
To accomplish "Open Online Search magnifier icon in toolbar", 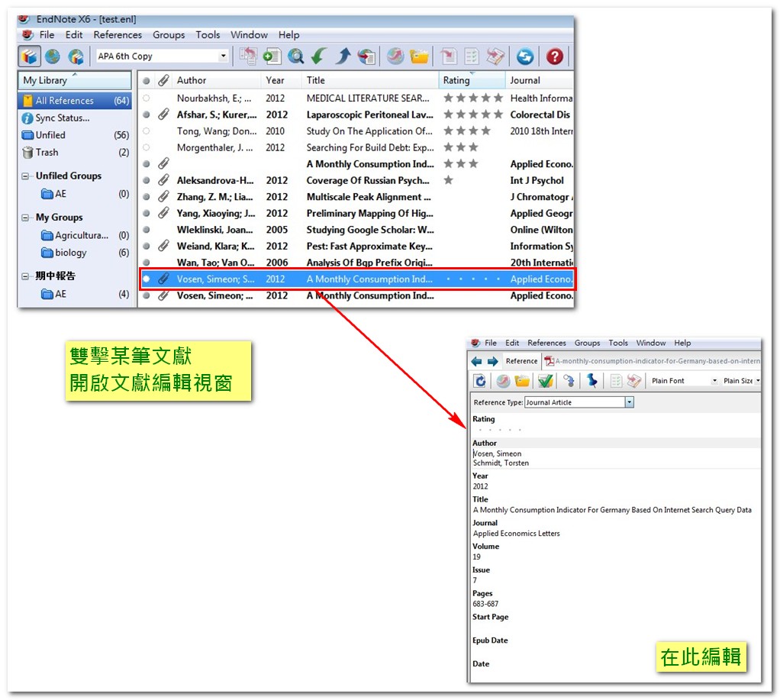I will click(295, 56).
